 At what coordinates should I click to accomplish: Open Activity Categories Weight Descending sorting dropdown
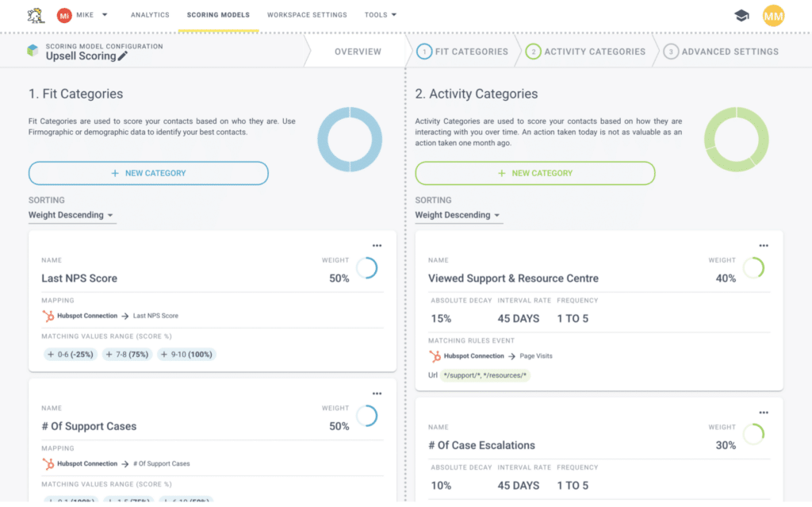[x=458, y=215]
